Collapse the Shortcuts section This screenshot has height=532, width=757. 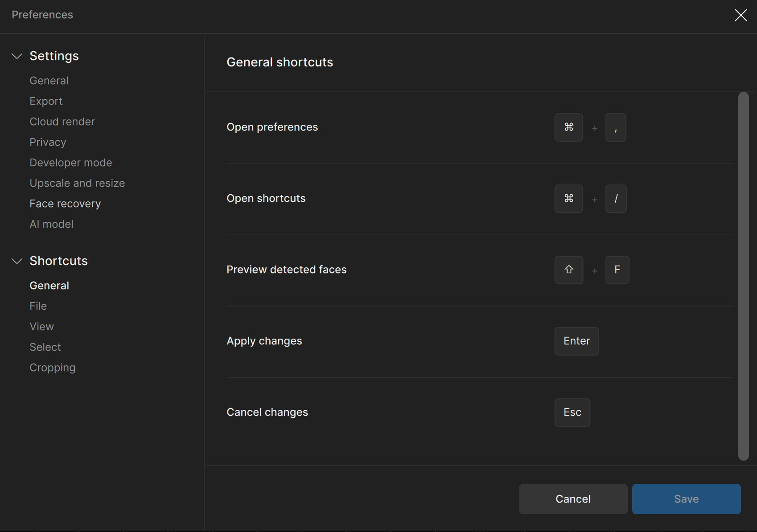[17, 261]
